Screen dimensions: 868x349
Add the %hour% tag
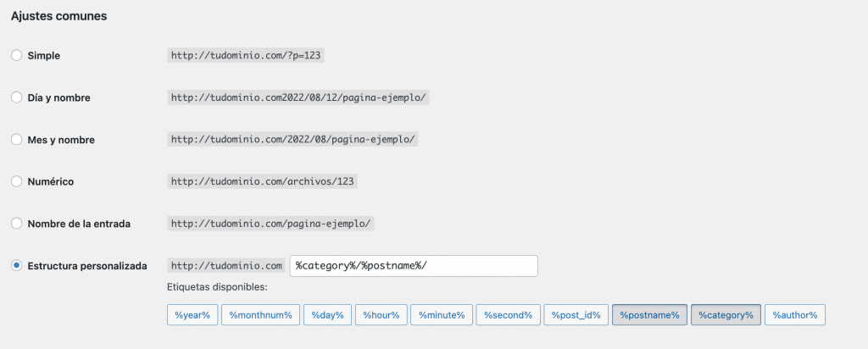coord(381,315)
